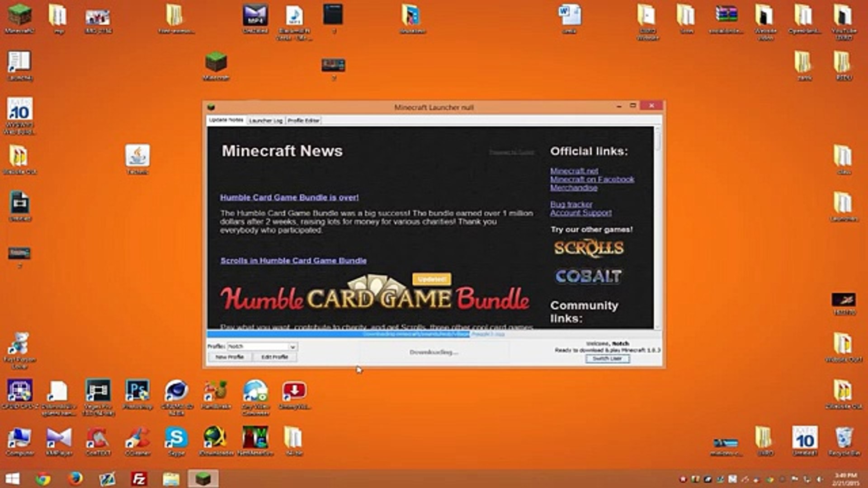Launch FileZilla from the taskbar
868x488 pixels.
pos(139,479)
